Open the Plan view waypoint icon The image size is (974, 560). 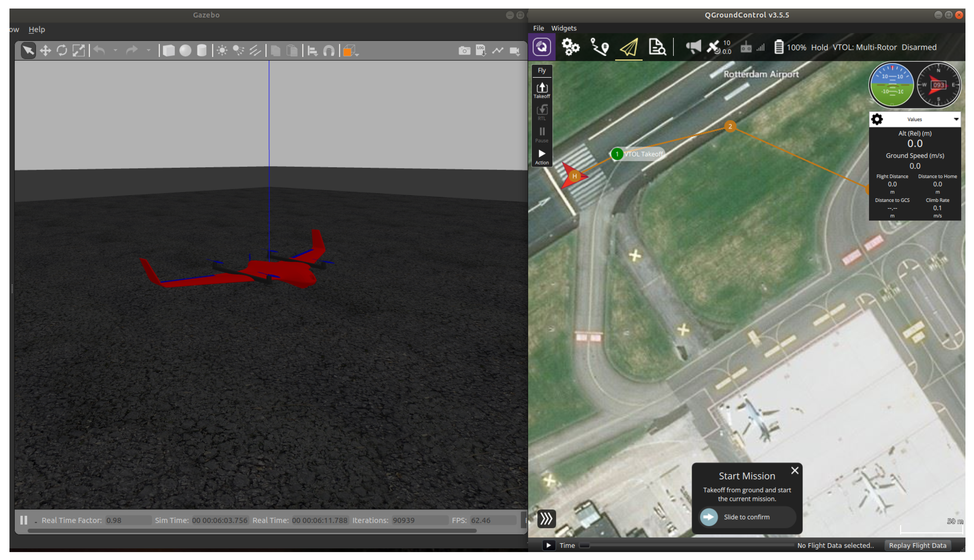click(599, 47)
